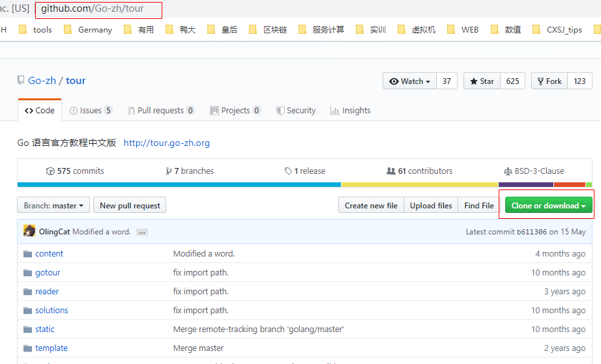601x364 pixels.
Task: Open the Go-zh organization link
Action: tap(42, 80)
